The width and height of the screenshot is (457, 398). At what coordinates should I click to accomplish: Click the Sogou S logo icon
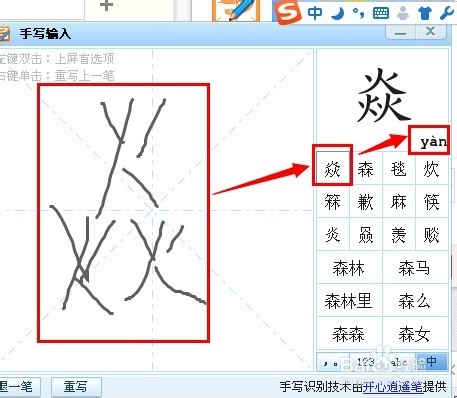pos(287,12)
